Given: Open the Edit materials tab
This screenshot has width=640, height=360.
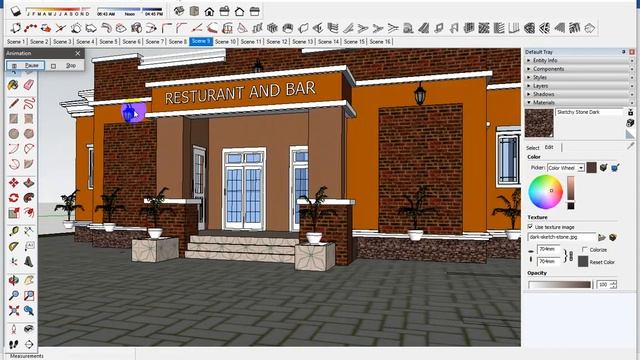Looking at the screenshot, I should (549, 147).
